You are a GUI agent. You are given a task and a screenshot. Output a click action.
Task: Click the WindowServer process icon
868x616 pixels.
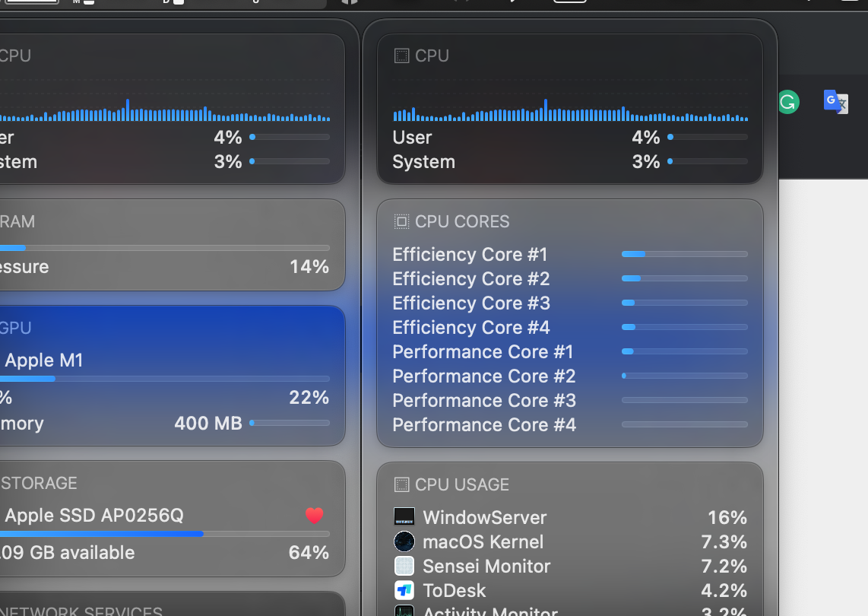tap(404, 517)
